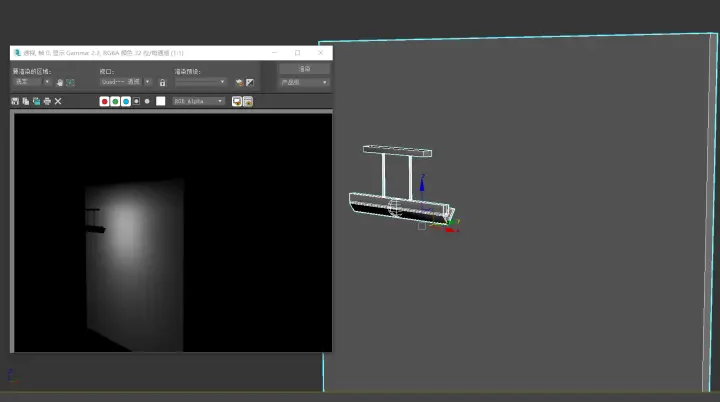Open the production render mode dropdown
This screenshot has height=402, width=720.
[304, 82]
